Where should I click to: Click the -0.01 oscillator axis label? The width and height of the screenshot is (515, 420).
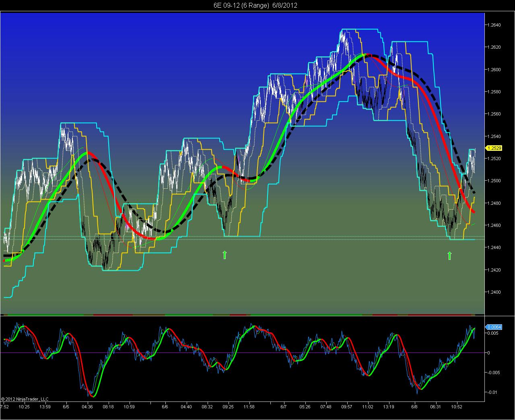coord(492,392)
